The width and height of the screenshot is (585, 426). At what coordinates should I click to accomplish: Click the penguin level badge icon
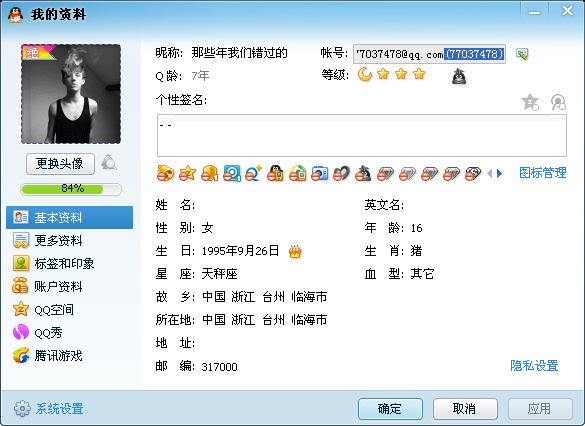pos(459,76)
